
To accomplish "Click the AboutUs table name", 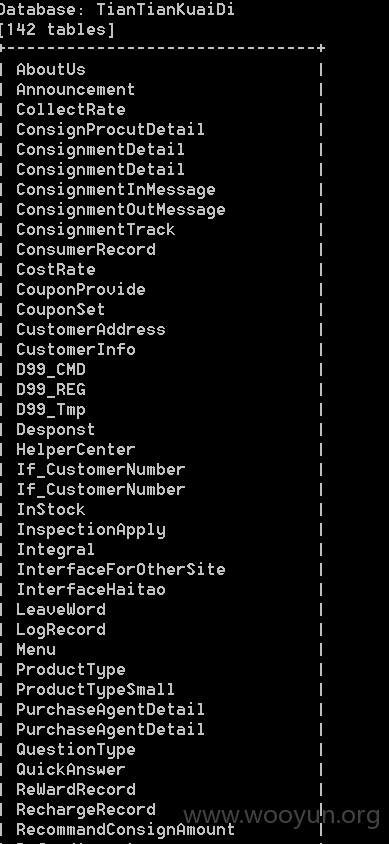I will pos(51,69).
